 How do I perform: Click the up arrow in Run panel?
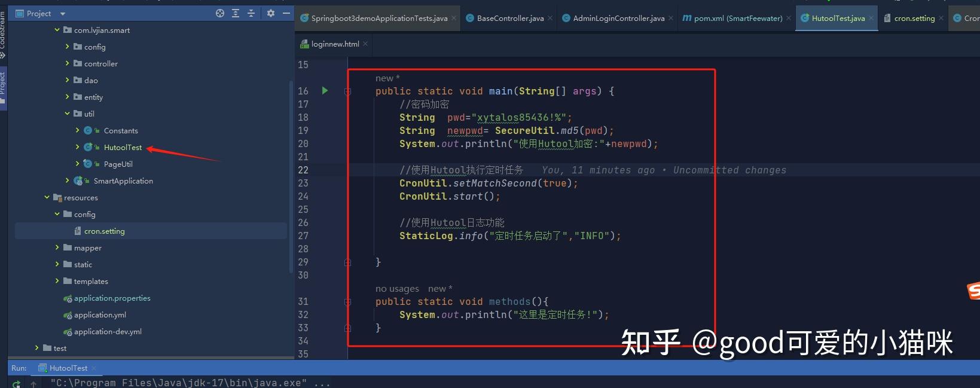(x=34, y=384)
